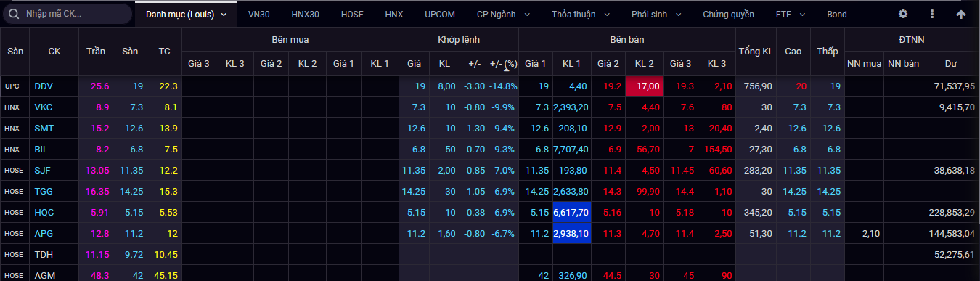Focus the Nhập mã CK search field
The height and width of the screenshot is (281, 980).
67,14
